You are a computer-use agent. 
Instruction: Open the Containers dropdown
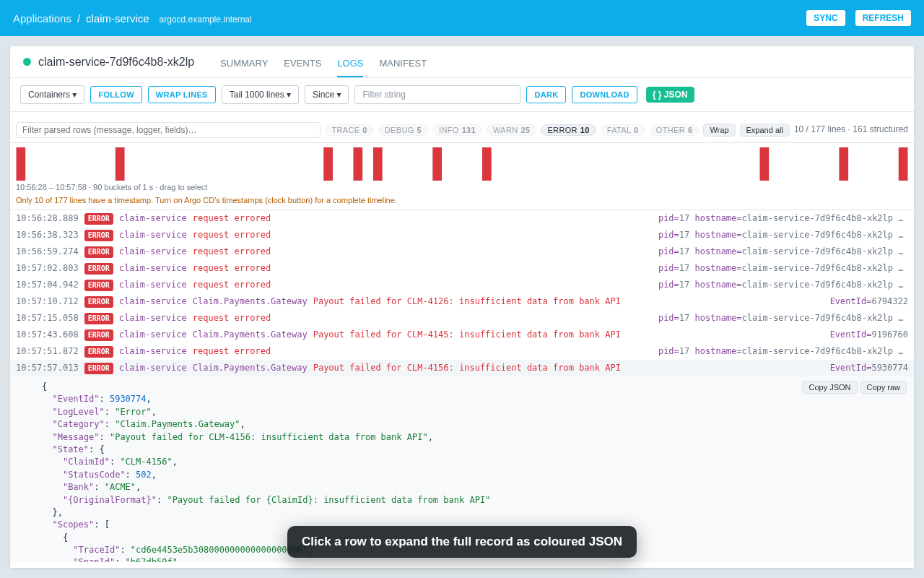[x=52, y=95]
